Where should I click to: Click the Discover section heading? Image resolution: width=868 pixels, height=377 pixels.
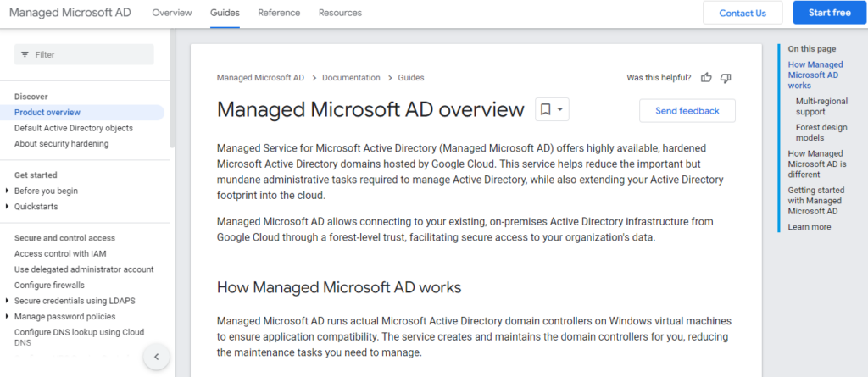coord(31,97)
